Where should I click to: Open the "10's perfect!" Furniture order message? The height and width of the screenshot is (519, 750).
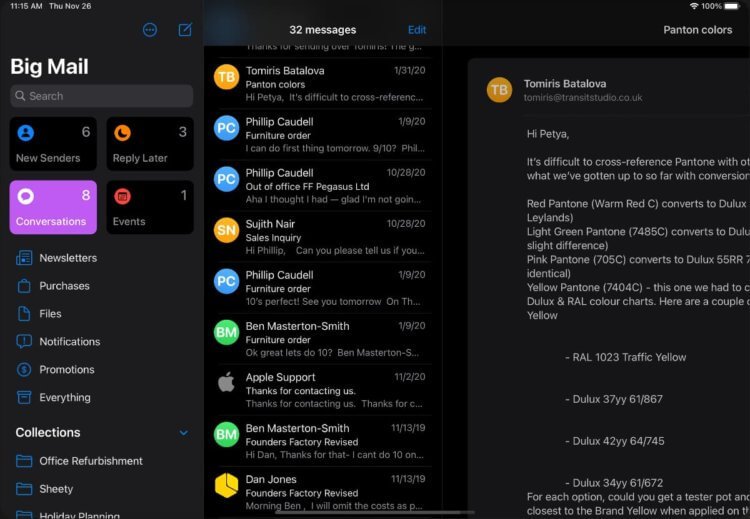coord(322,288)
